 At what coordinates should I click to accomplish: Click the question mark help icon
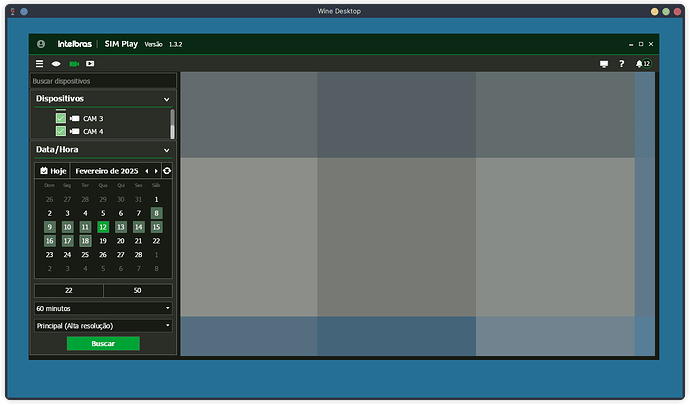pos(622,63)
